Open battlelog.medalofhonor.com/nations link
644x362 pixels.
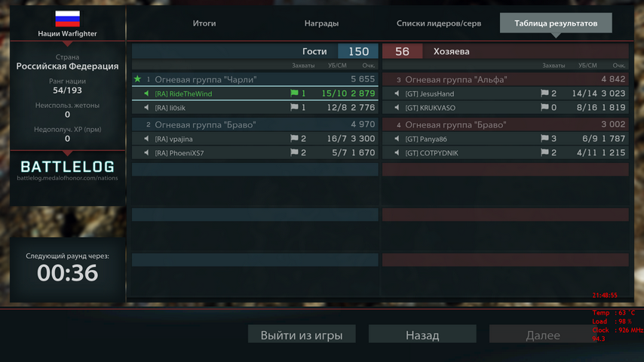[x=67, y=178]
